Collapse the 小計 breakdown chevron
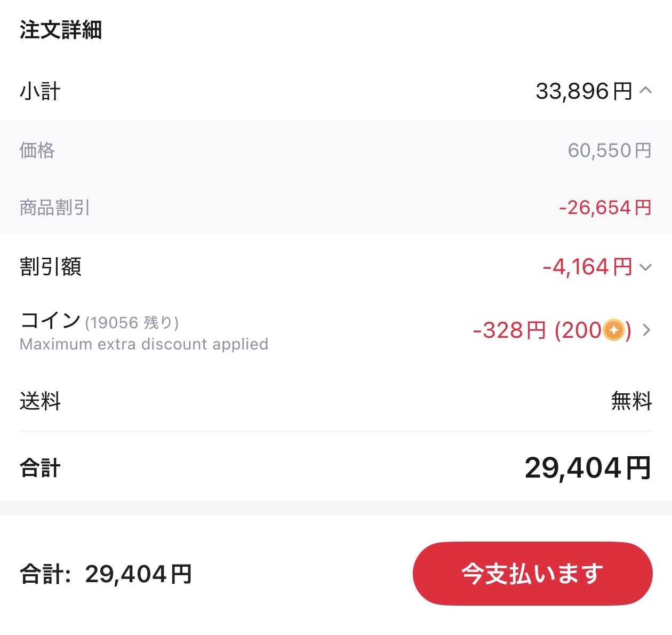 [x=645, y=91]
